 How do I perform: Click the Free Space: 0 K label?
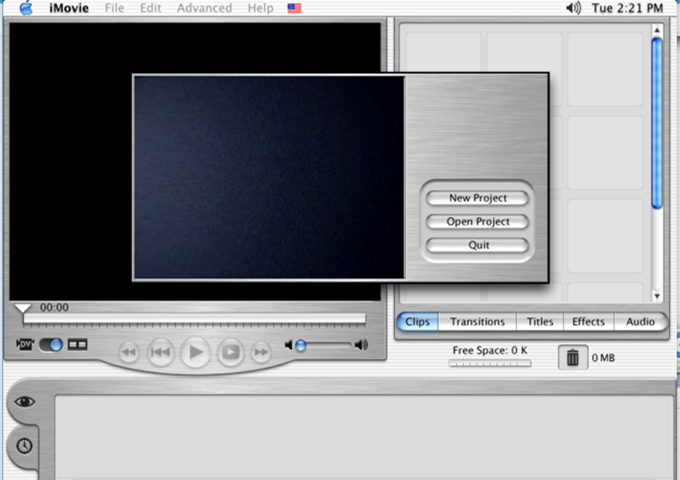490,350
